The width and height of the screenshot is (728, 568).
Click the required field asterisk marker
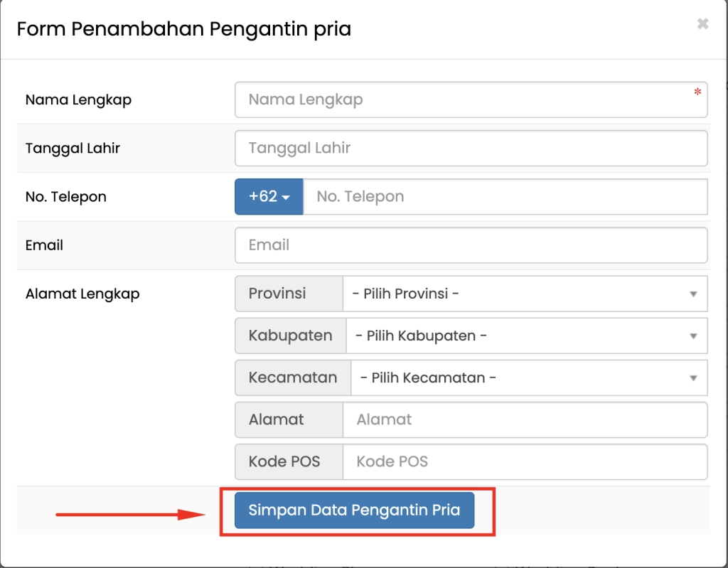(x=697, y=92)
